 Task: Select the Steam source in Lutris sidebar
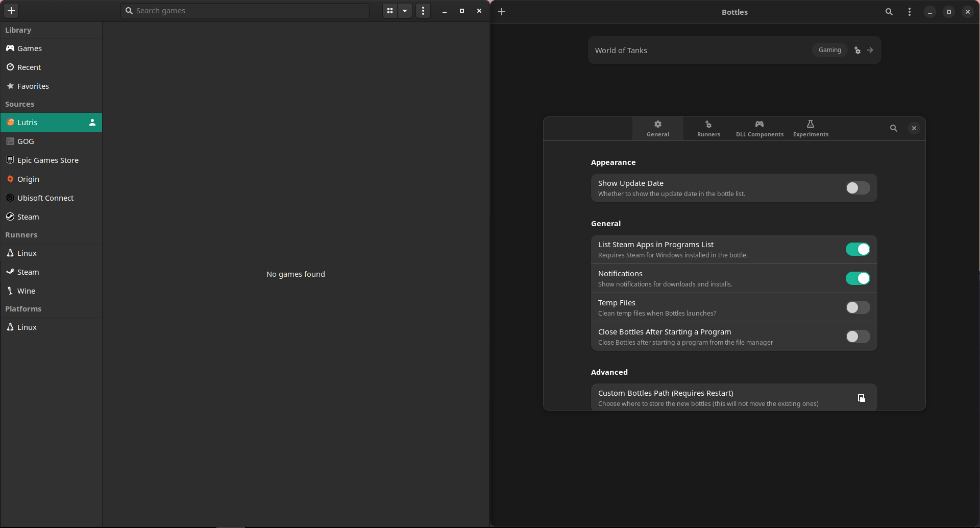(28, 217)
